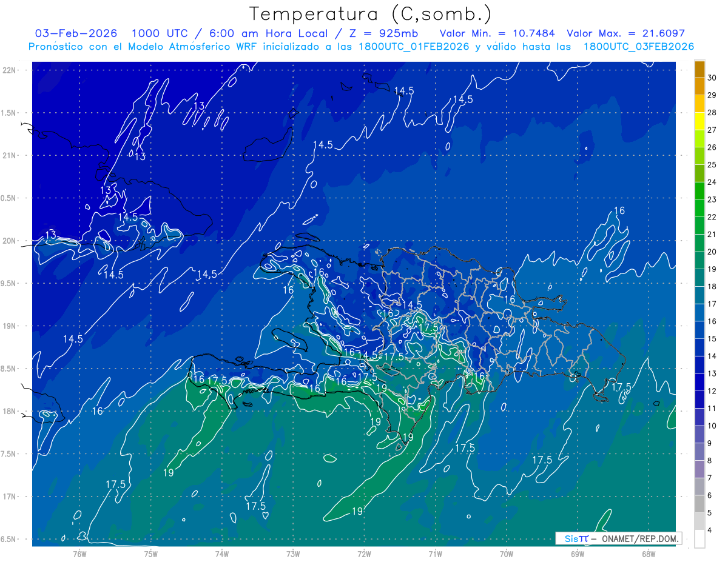Click the latitude axis label "18N"

click(x=10, y=412)
